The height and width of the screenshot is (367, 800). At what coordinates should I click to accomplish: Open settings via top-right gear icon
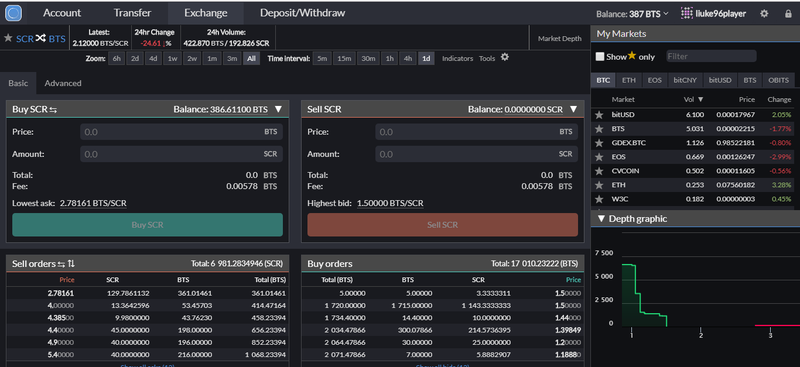764,14
